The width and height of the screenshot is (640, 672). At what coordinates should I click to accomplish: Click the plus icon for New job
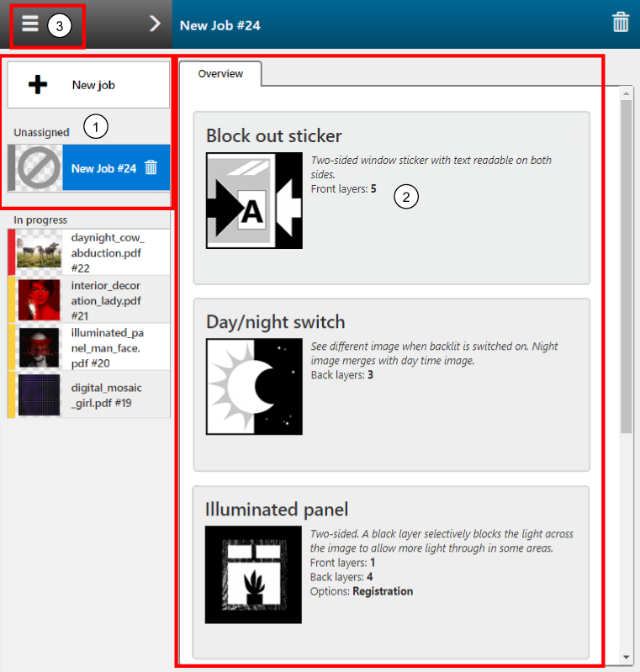pos(38,84)
